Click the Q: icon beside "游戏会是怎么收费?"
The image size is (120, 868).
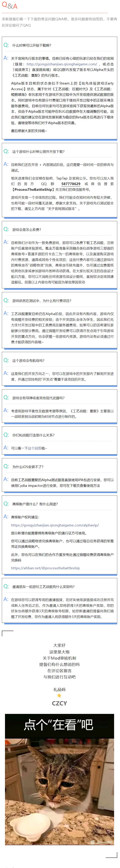pyautogui.click(x=6, y=229)
